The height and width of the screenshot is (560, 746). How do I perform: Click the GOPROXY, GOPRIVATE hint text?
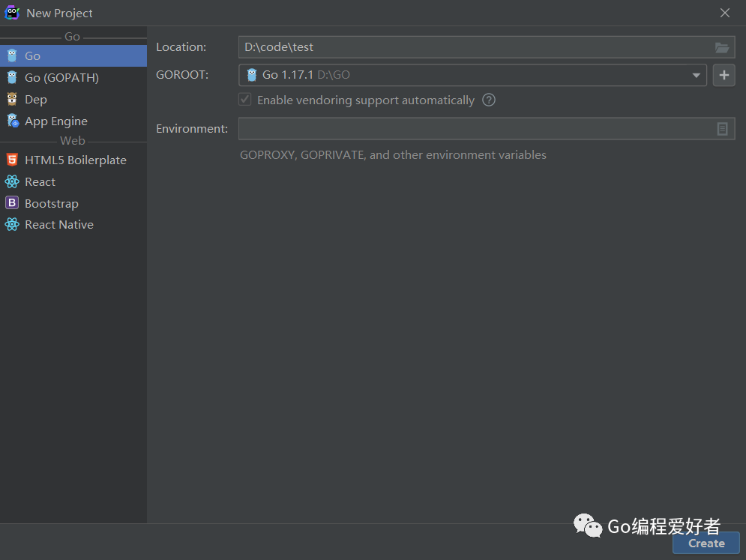[x=393, y=155]
